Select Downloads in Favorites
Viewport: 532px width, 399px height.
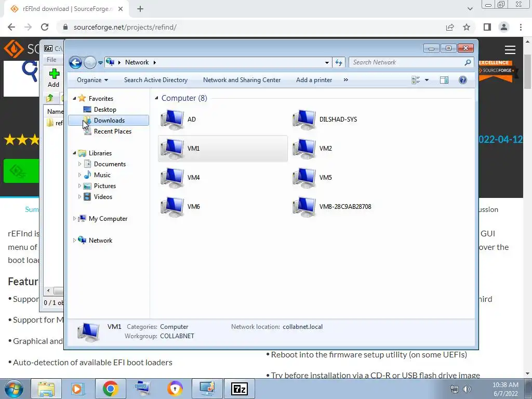(109, 121)
